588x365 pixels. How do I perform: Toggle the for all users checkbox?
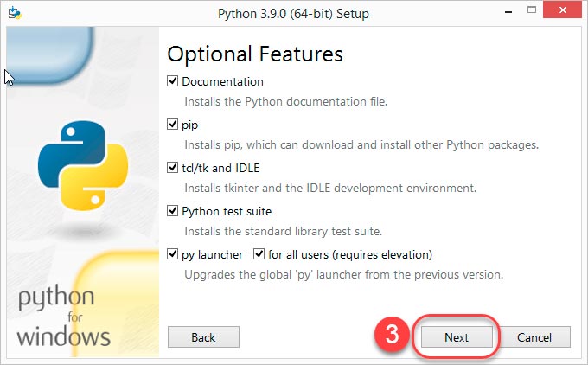tap(259, 254)
